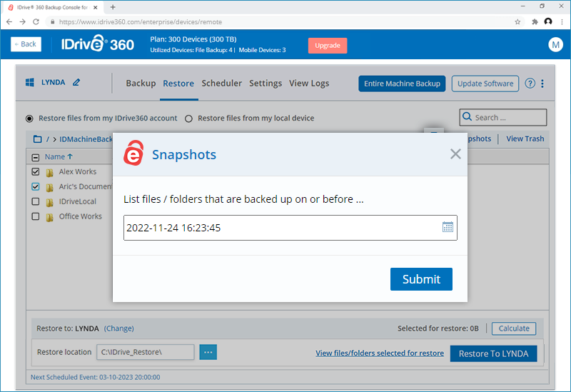Open the calendar date picker icon
The image size is (571, 392).
(448, 227)
